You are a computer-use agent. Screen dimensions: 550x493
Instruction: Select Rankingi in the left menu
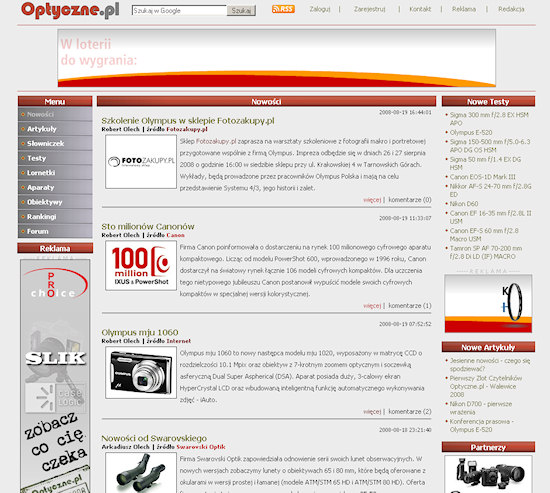tap(55, 216)
